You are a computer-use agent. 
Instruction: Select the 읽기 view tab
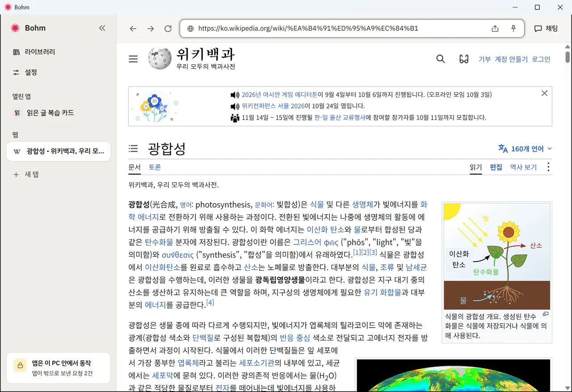(x=475, y=167)
